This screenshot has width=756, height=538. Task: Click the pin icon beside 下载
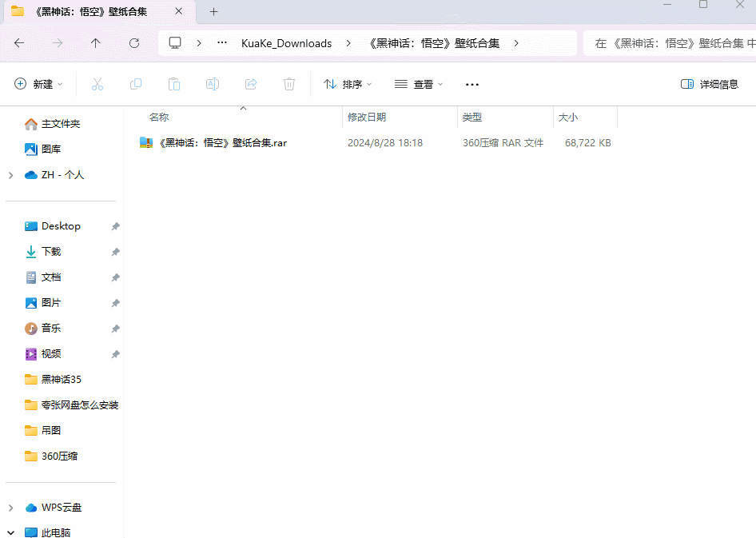tap(116, 252)
